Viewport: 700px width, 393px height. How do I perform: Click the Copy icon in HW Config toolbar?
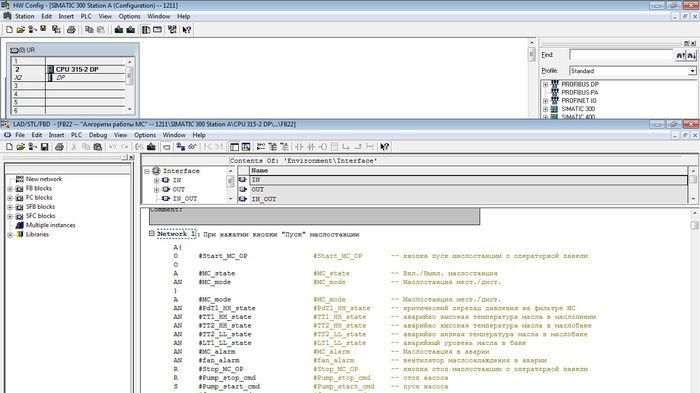[x=89, y=29]
